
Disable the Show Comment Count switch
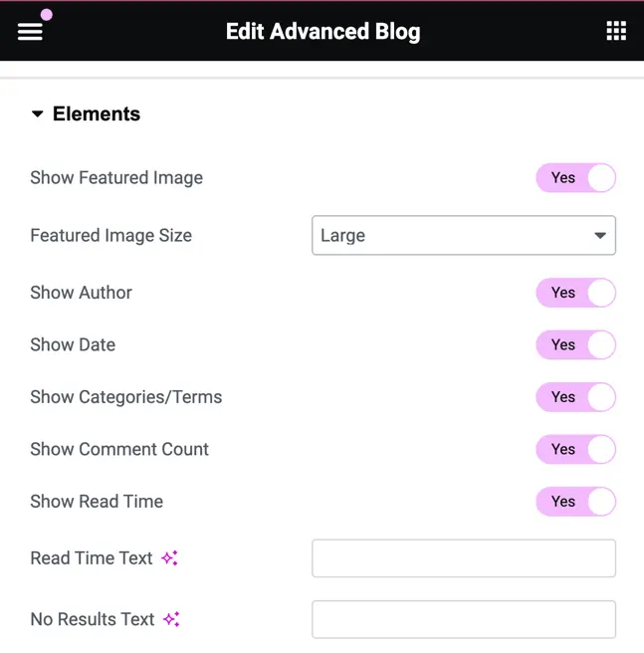(x=575, y=449)
